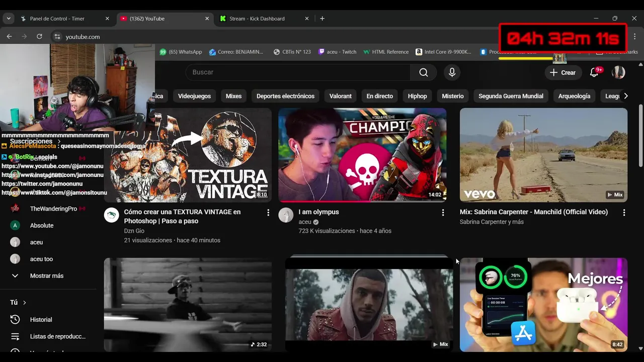Viewport: 644px width, 362px height.
Task: Open the I am olympus thumbnail
Action: [362, 155]
